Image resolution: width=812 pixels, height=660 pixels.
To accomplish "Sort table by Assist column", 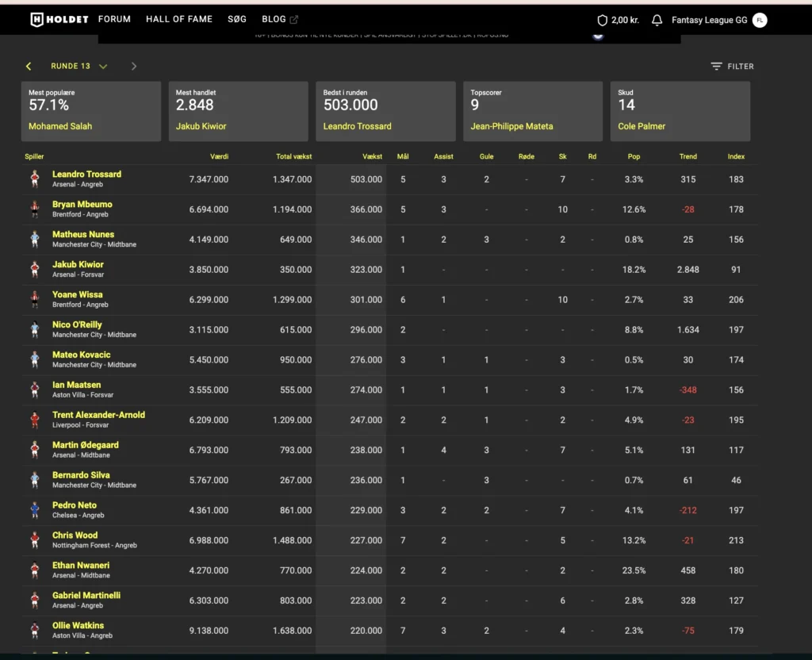I will pos(443,156).
